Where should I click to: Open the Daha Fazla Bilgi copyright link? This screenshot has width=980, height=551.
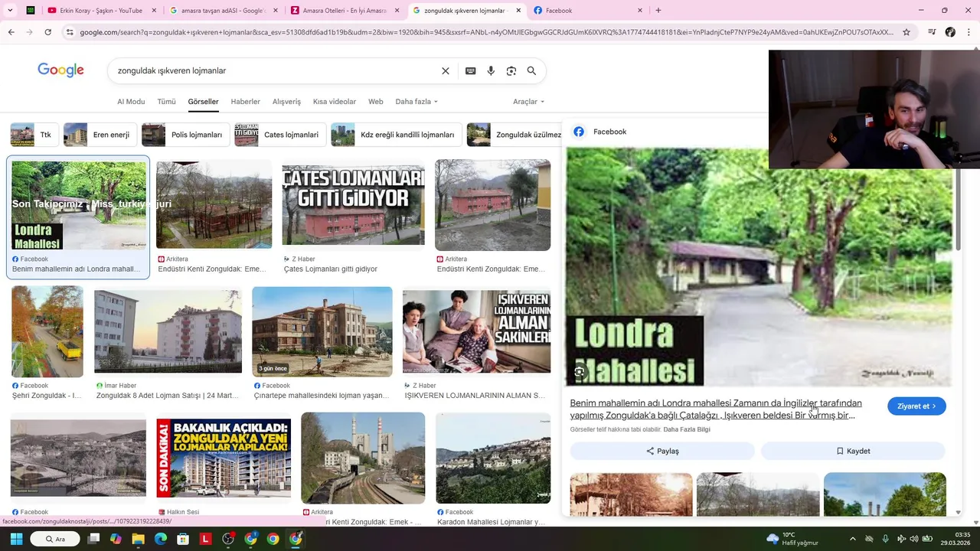pos(687,429)
